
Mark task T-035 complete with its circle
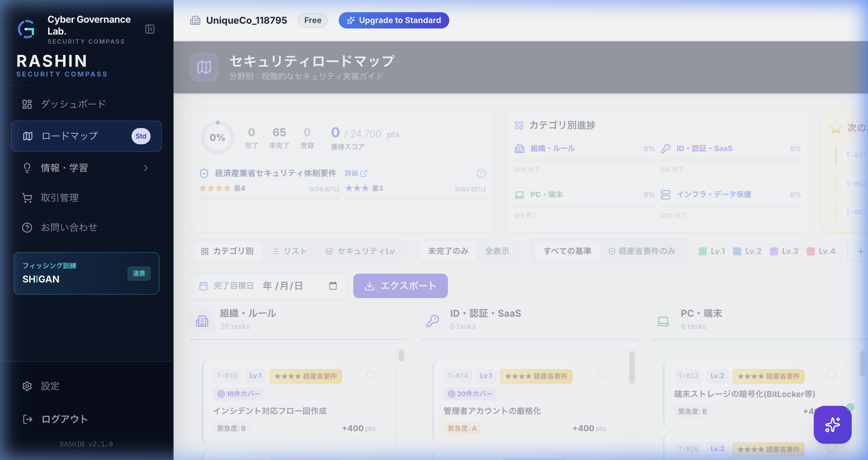point(371,375)
